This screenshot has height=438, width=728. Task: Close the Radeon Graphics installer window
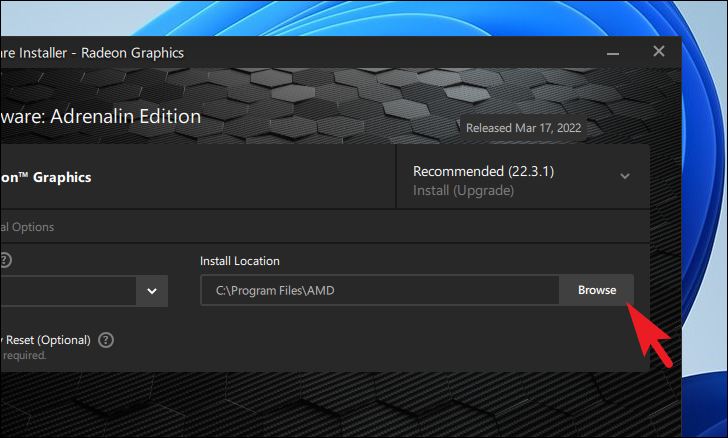pyautogui.click(x=659, y=51)
